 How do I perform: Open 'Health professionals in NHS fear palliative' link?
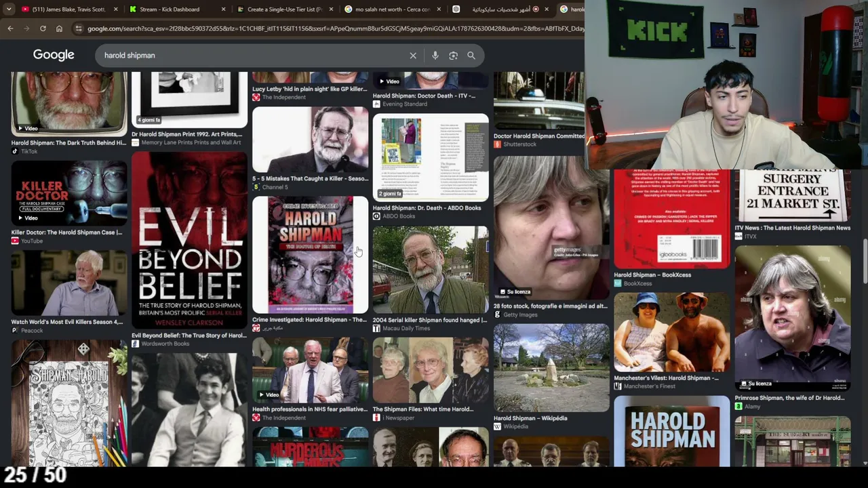tap(310, 409)
